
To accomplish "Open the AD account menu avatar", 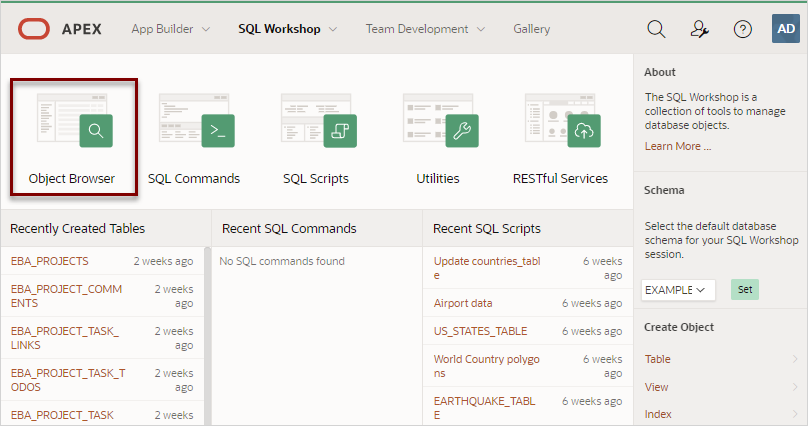I will [x=786, y=28].
